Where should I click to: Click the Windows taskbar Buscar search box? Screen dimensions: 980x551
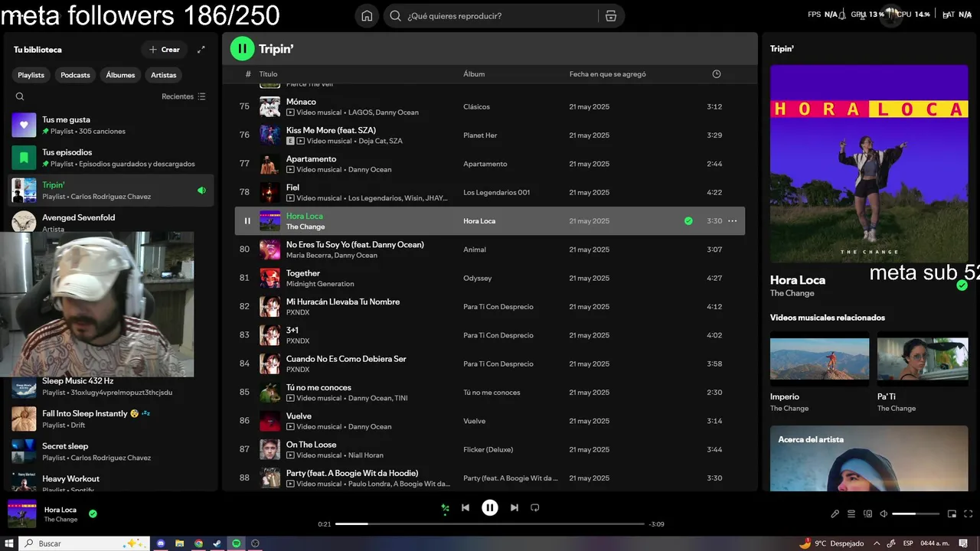click(84, 543)
